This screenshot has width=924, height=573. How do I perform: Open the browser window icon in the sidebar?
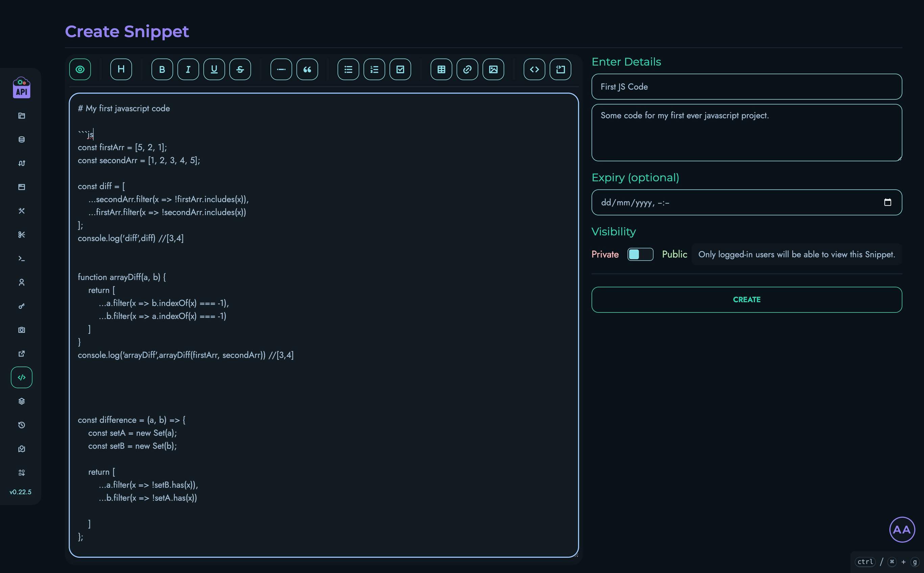22,187
